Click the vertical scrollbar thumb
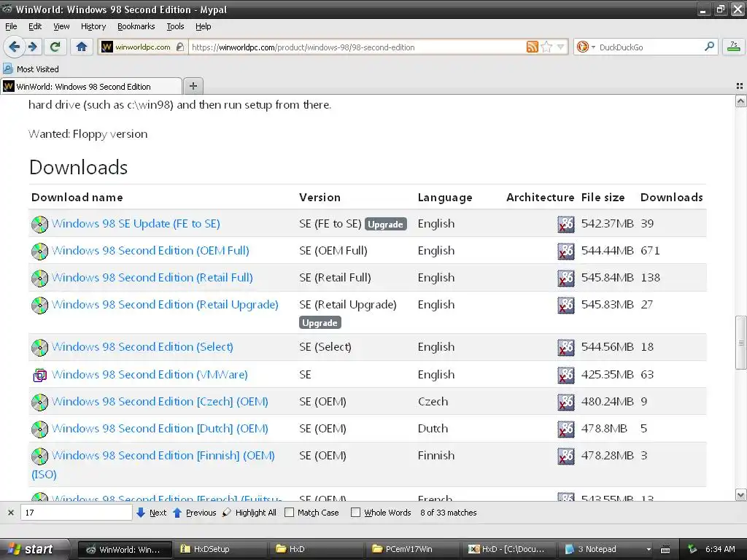The width and height of the screenshot is (747, 560). pyautogui.click(x=740, y=343)
